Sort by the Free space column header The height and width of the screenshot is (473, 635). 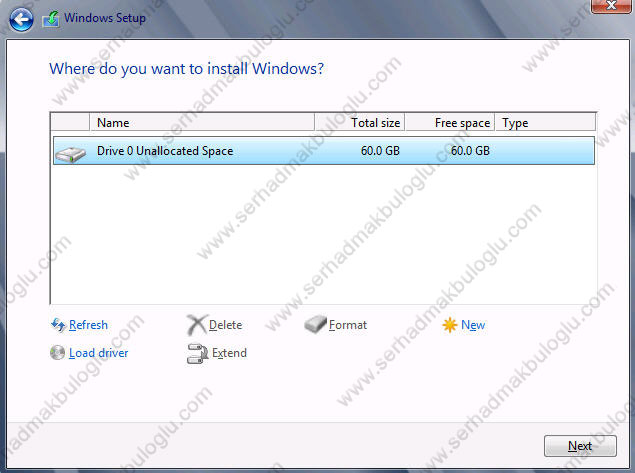pos(450,122)
